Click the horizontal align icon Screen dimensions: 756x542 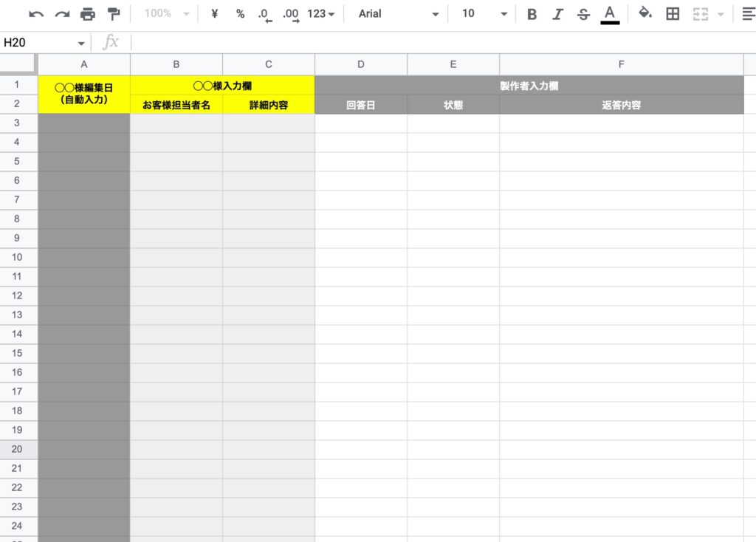(x=748, y=14)
